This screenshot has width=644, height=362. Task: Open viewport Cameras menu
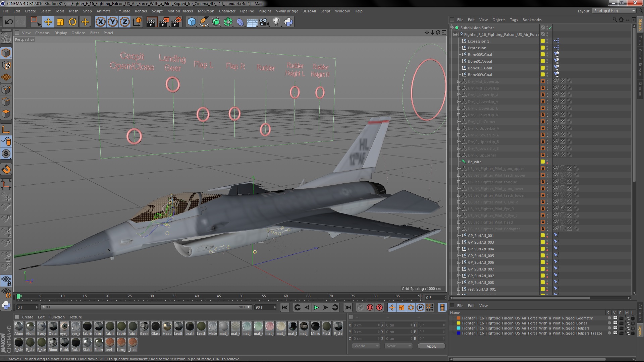[42, 33]
